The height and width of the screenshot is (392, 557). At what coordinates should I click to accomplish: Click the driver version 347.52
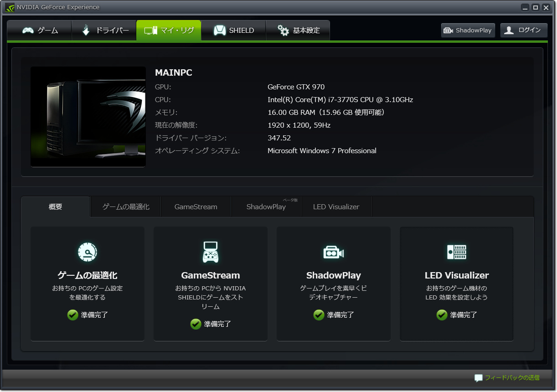pos(279,138)
